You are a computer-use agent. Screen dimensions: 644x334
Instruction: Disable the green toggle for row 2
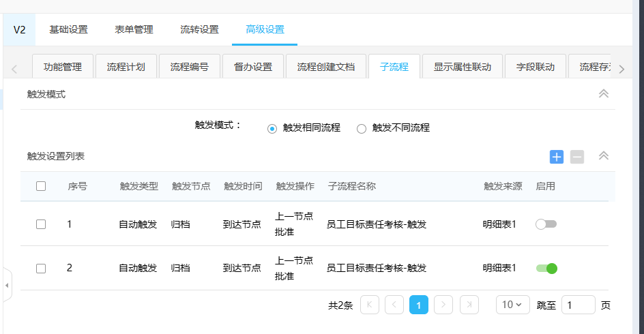[546, 268]
